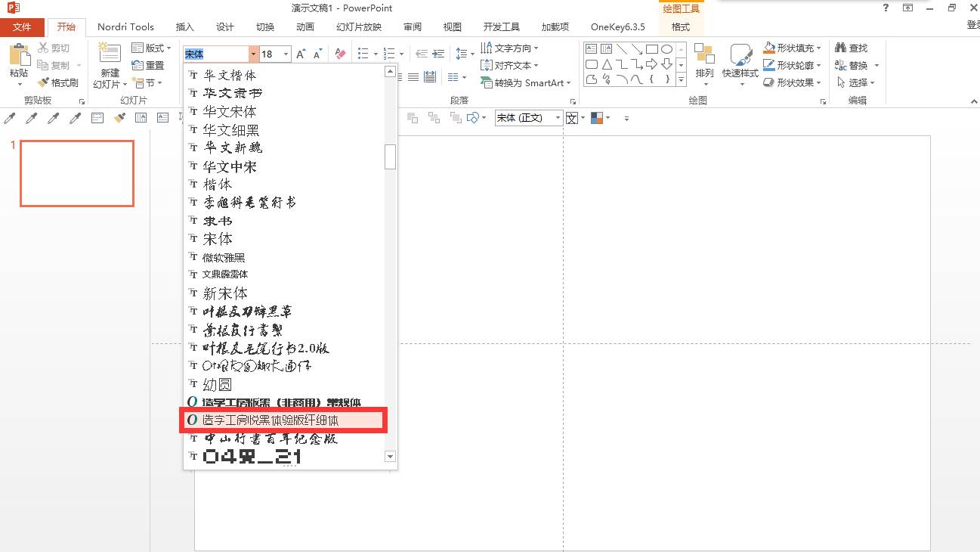
Task: Switch to the OneKey6.3.5 tab
Action: [618, 26]
